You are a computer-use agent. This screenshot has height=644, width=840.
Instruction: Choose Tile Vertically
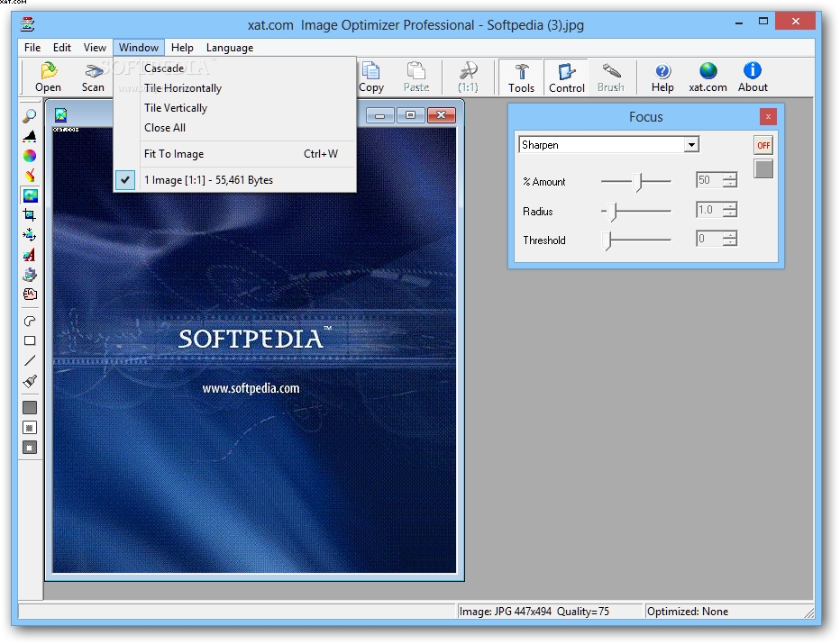click(x=234, y=108)
